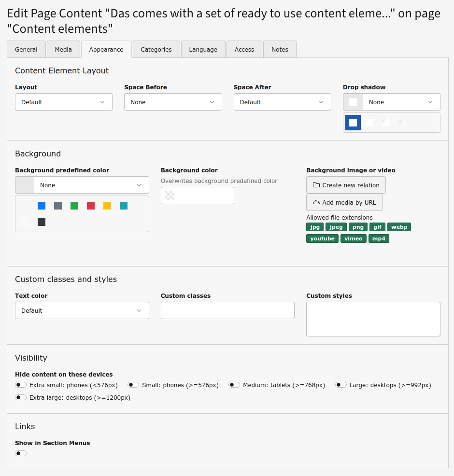Enable Show in Section Menus toggle

click(x=21, y=453)
